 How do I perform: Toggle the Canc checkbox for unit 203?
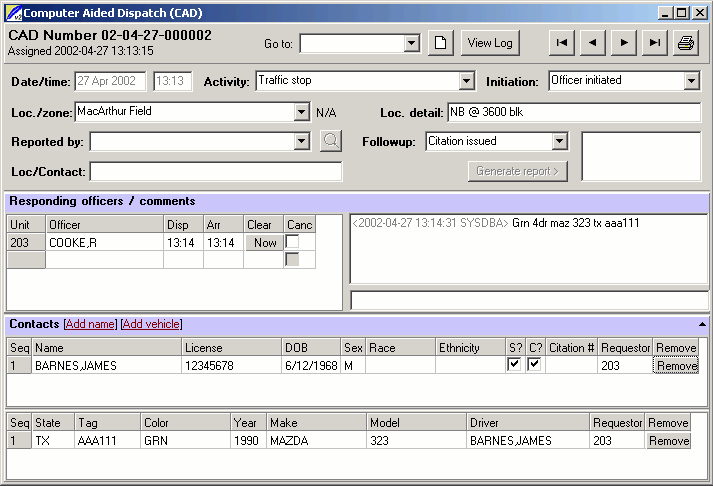pyautogui.click(x=292, y=241)
